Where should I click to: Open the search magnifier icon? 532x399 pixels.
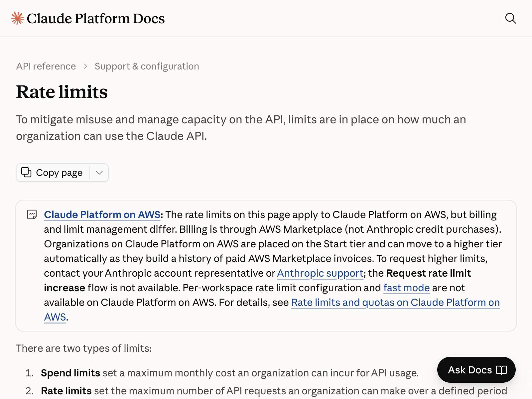tap(510, 18)
